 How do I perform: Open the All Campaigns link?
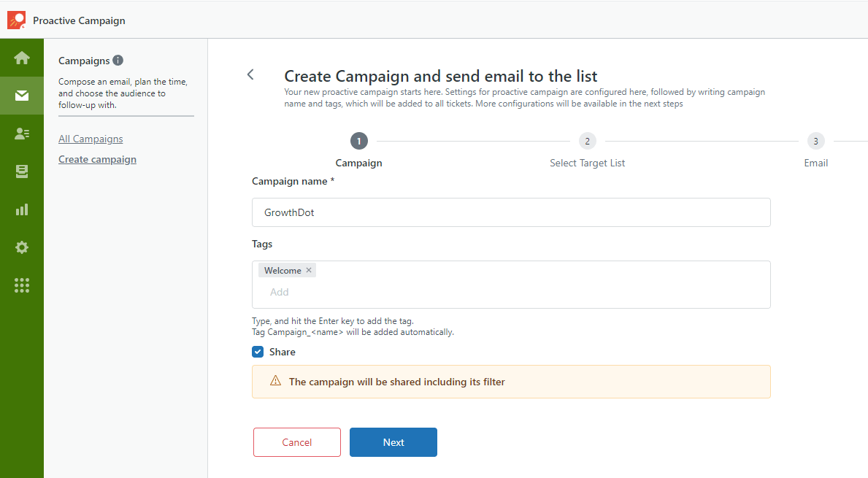click(91, 139)
